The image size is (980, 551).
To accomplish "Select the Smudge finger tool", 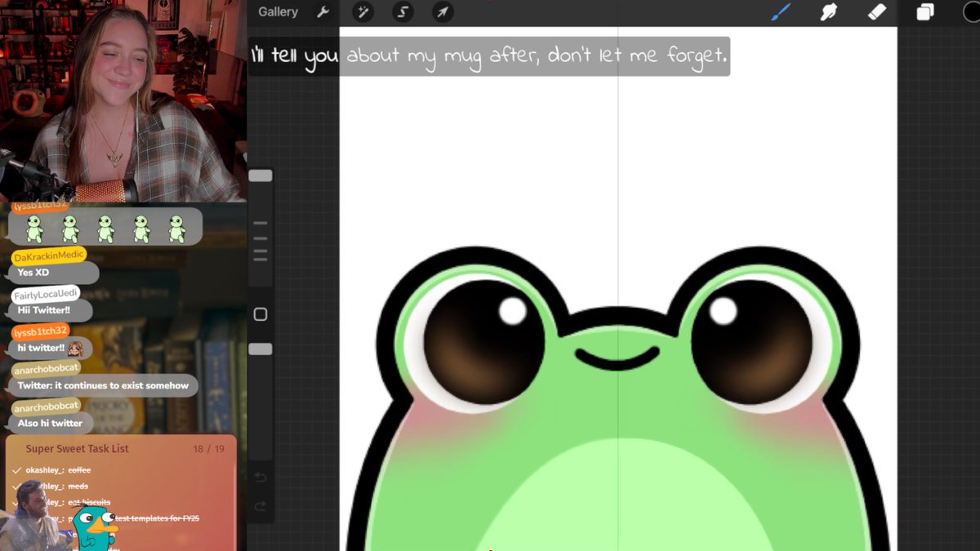I will click(x=829, y=12).
